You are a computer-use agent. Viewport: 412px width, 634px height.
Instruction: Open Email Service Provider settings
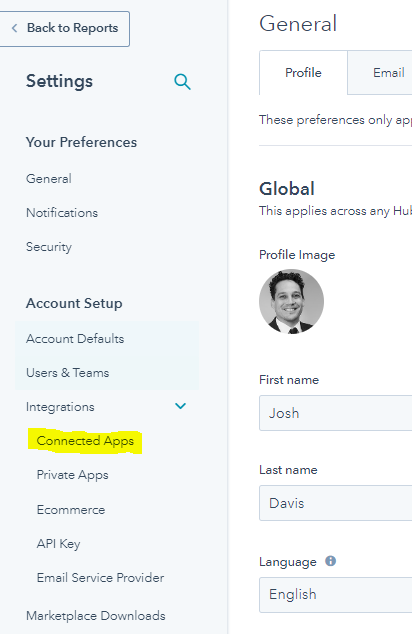click(100, 577)
